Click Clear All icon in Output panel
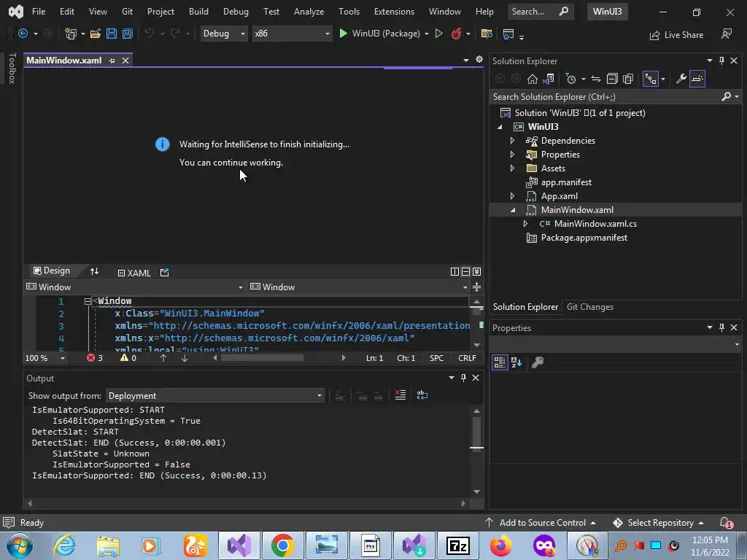The image size is (747, 560). pyautogui.click(x=400, y=395)
